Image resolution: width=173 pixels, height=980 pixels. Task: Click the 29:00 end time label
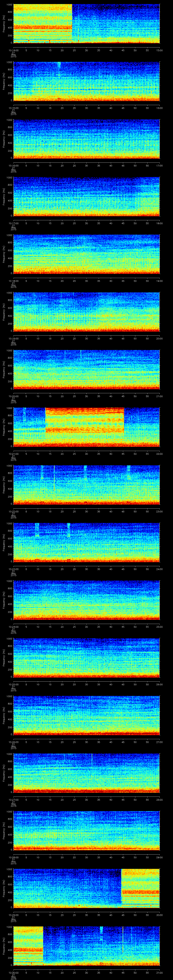(160, 857)
